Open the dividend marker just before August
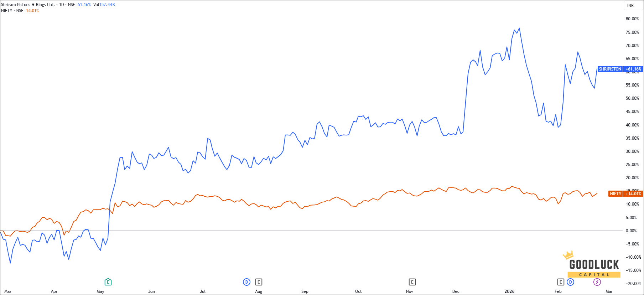 (x=246, y=282)
